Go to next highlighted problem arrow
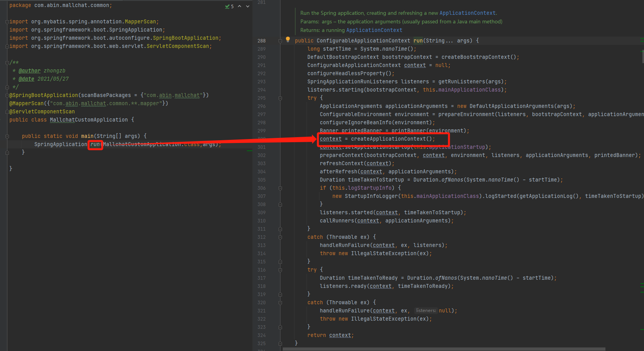This screenshot has height=351, width=644. tap(248, 6)
